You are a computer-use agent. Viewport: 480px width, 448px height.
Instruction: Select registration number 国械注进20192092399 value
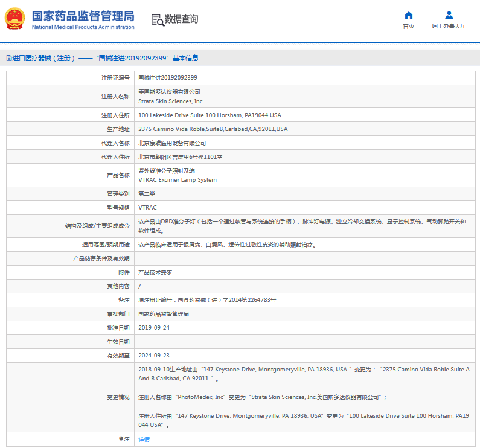168,78
